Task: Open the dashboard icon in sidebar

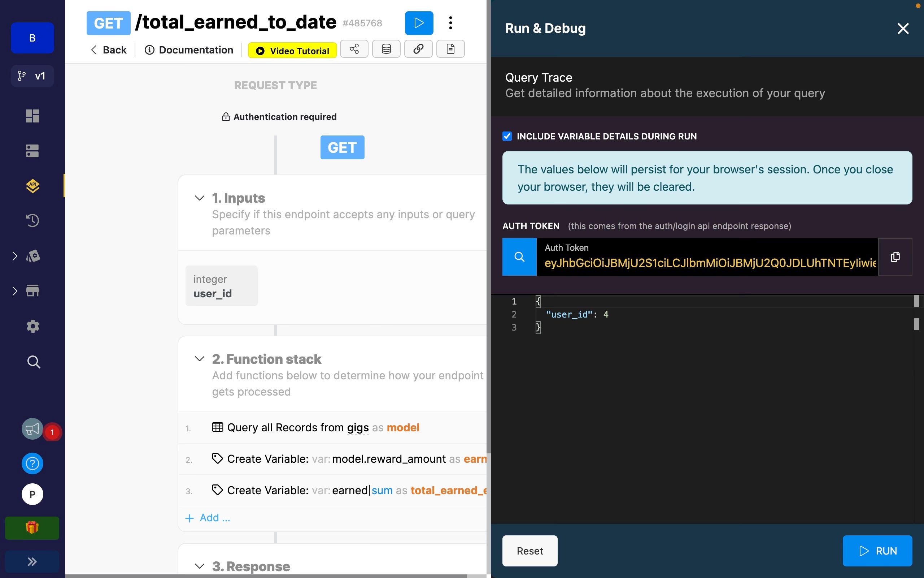Action: (x=32, y=116)
